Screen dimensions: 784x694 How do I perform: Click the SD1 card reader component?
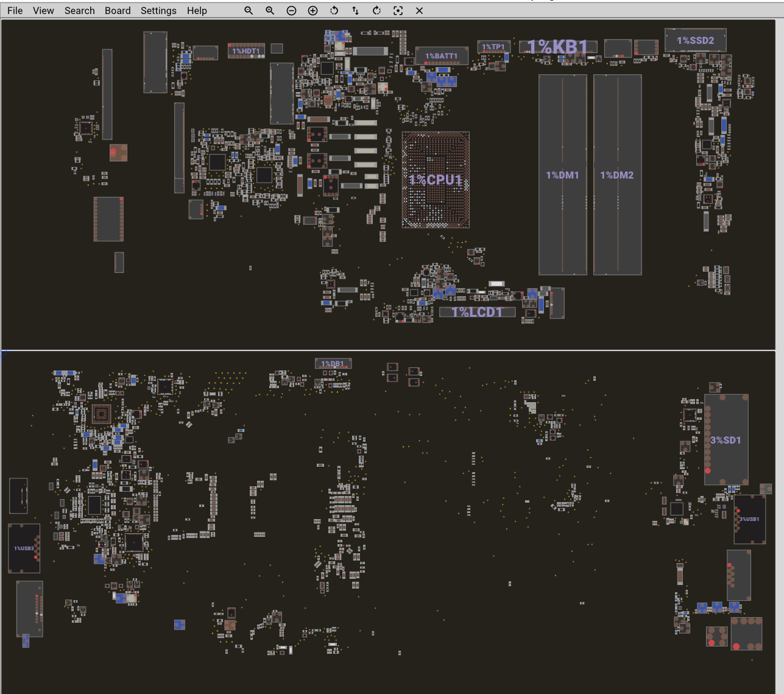pos(726,440)
